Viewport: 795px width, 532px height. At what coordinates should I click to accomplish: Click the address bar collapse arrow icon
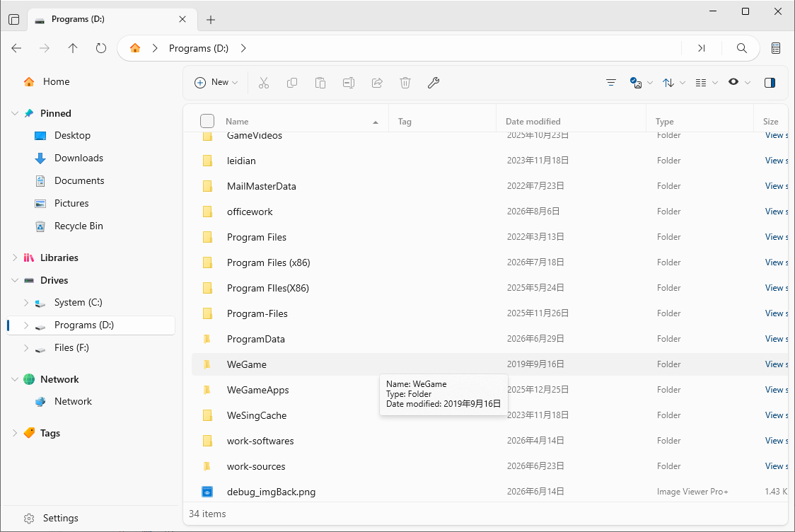701,48
